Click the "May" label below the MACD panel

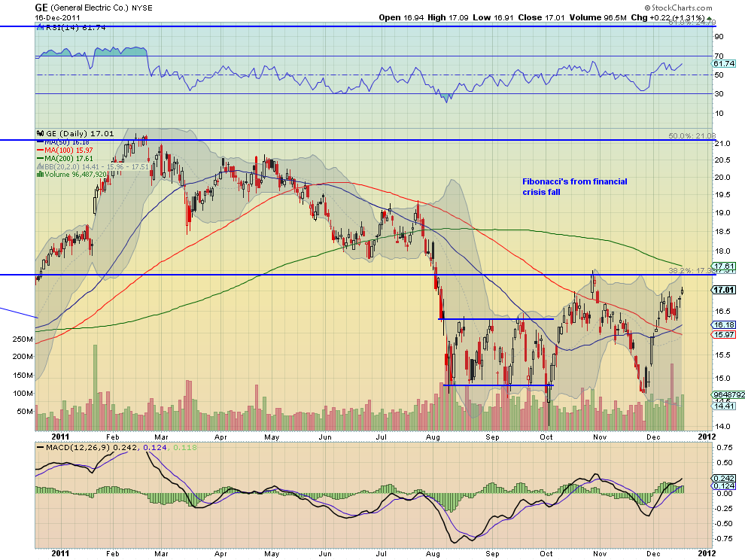coord(272,554)
